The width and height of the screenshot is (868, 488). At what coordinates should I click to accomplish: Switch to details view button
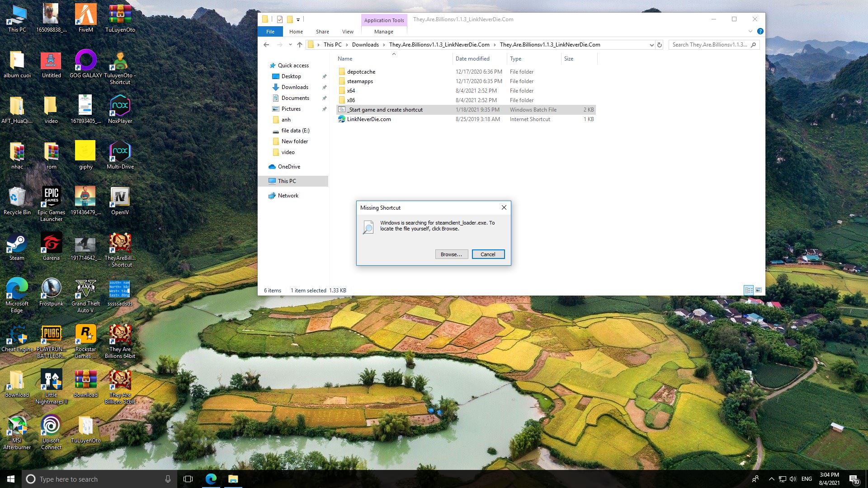[x=748, y=290]
